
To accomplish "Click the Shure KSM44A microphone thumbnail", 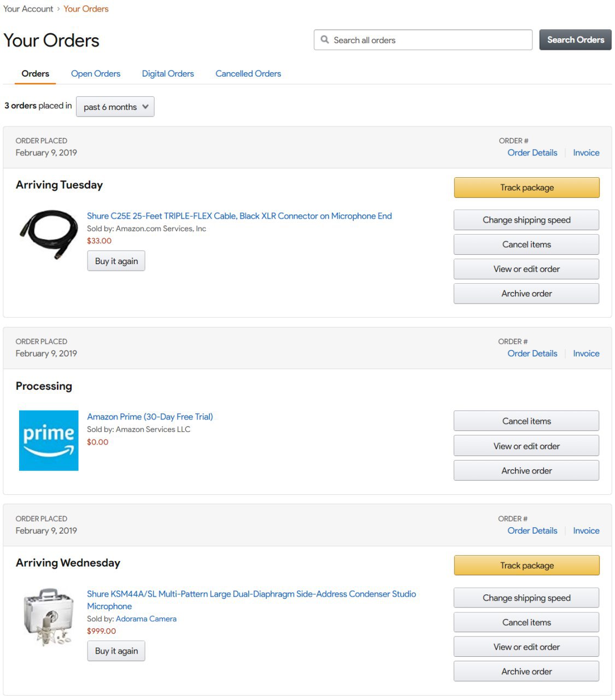I will (x=48, y=617).
